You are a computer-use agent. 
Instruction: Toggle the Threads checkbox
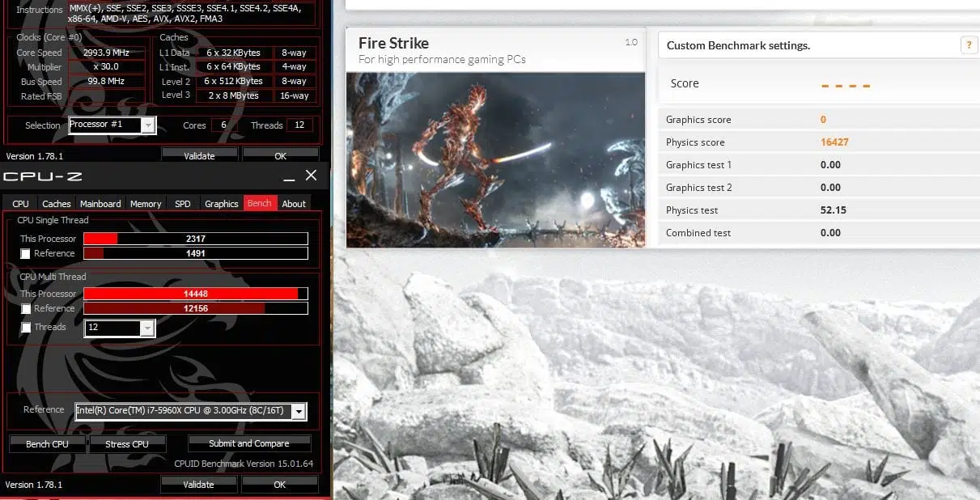point(27,327)
